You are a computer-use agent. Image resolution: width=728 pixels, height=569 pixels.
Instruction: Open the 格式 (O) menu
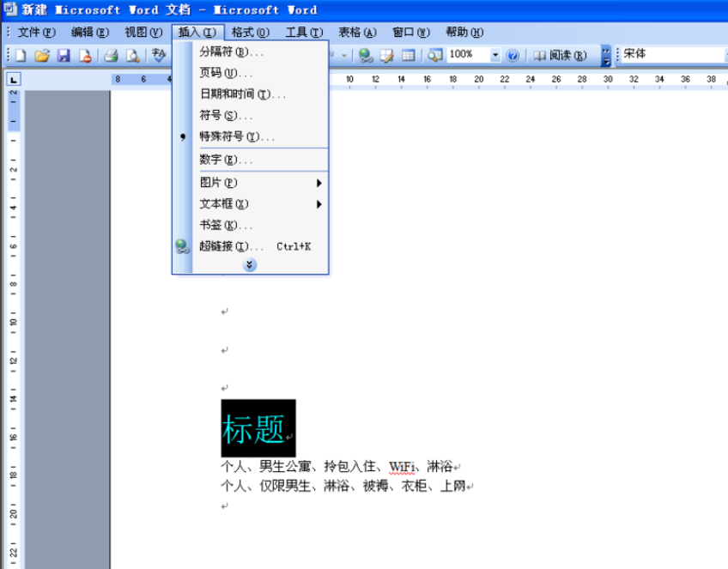251,32
